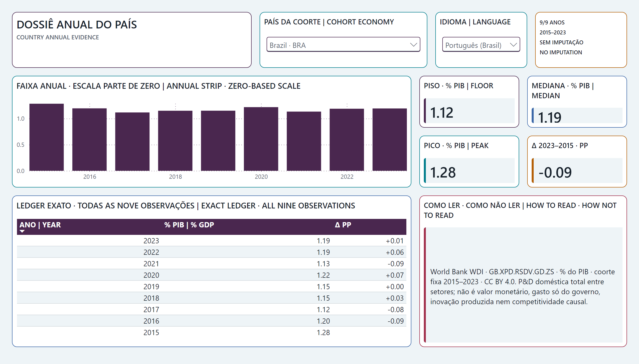The image size is (639, 364).
Task: Click the World Bank WDI source note paragraph
Action: (x=522, y=287)
